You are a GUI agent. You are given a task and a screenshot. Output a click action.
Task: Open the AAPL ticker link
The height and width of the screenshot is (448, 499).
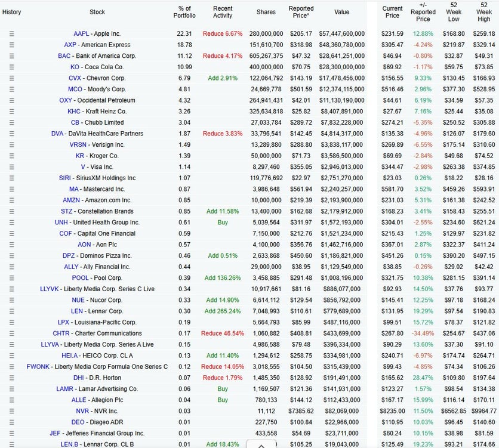point(81,33)
